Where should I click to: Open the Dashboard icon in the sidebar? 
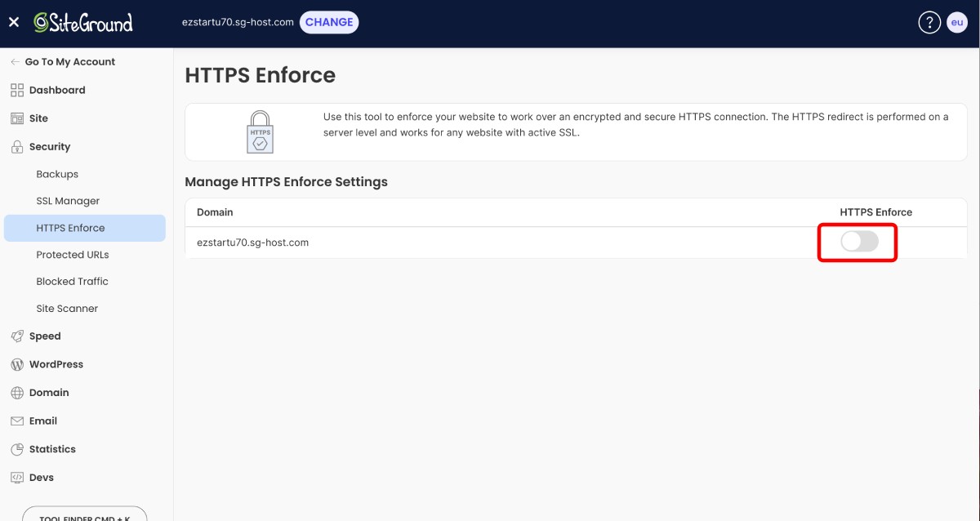pyautogui.click(x=16, y=89)
